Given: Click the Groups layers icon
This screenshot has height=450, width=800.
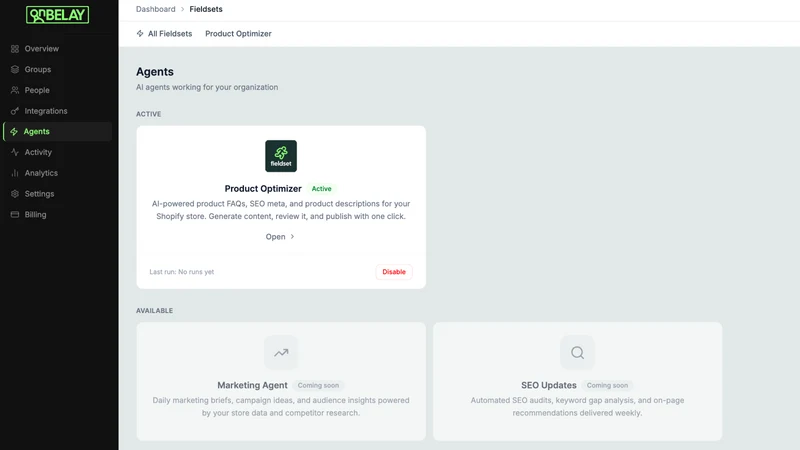Looking at the screenshot, I should 15,69.
